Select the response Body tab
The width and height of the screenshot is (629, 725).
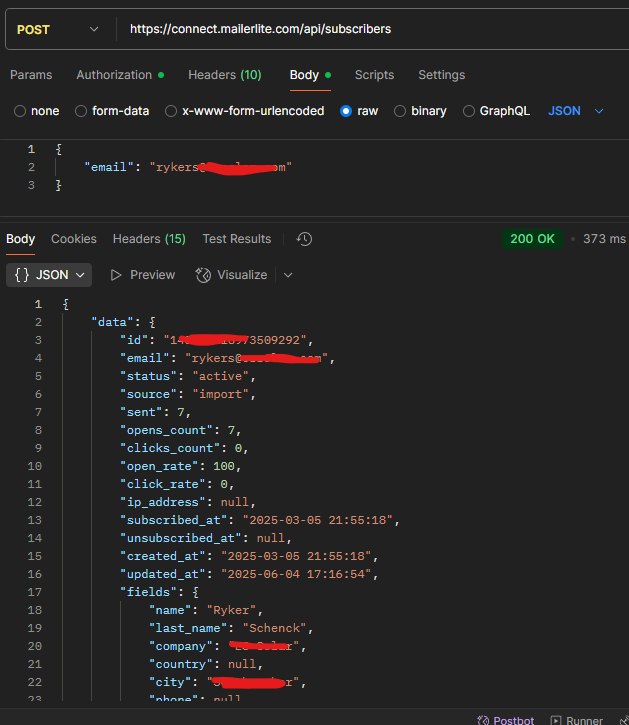[x=20, y=239]
